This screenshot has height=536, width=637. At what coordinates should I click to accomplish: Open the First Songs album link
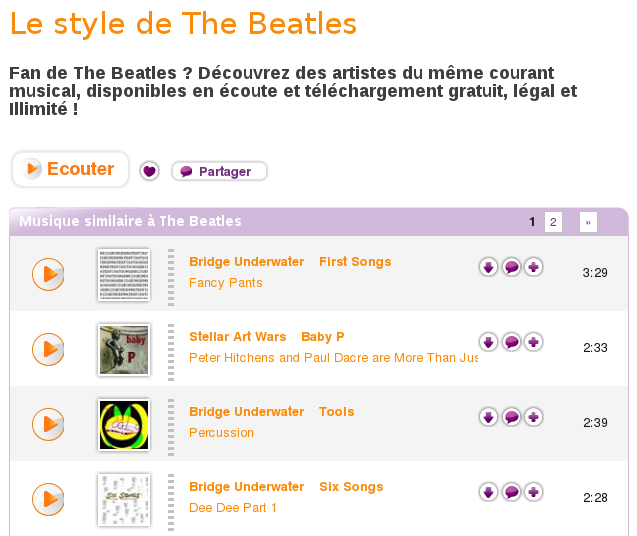[355, 262]
